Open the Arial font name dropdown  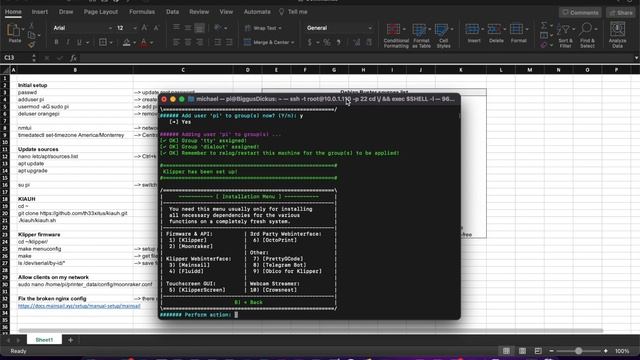point(110,28)
